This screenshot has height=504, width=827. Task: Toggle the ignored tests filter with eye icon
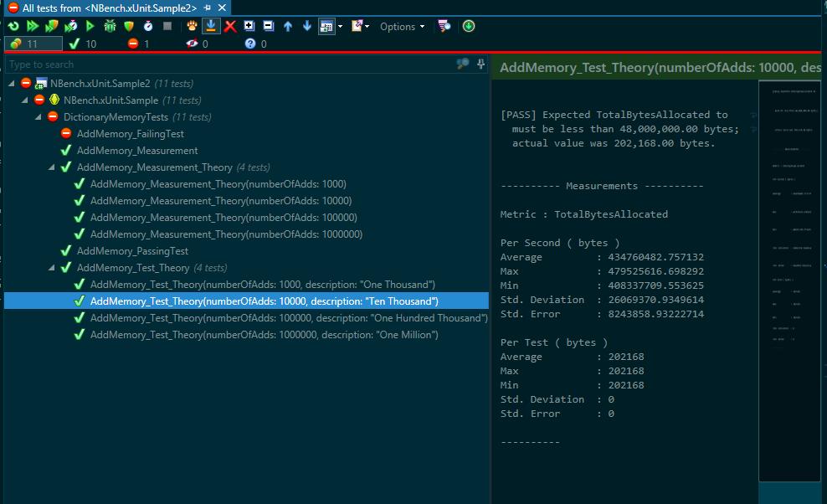coord(198,44)
